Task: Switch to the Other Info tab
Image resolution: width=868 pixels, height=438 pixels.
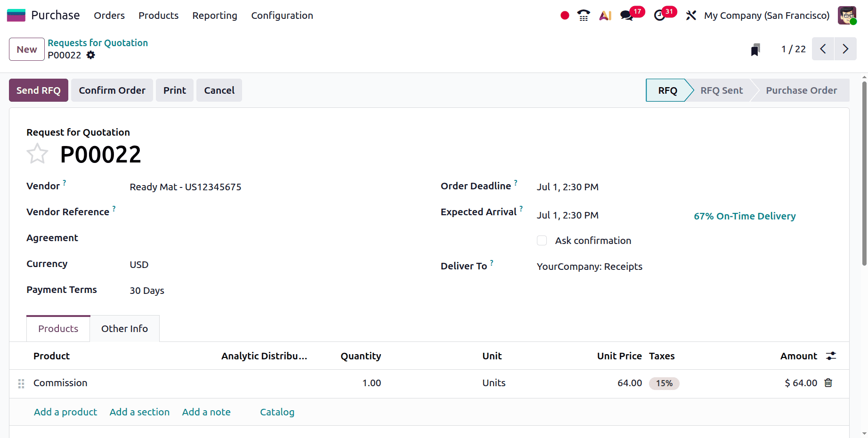Action: coord(125,329)
